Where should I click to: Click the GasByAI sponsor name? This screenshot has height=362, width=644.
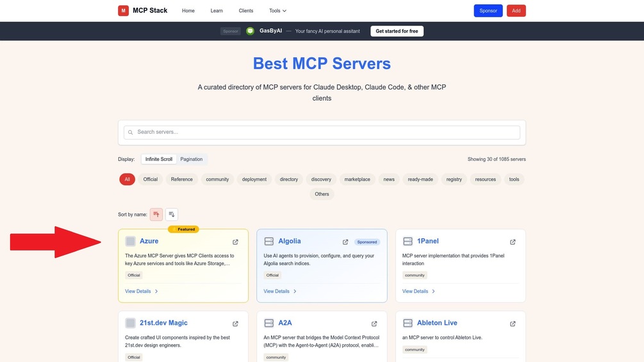click(270, 31)
